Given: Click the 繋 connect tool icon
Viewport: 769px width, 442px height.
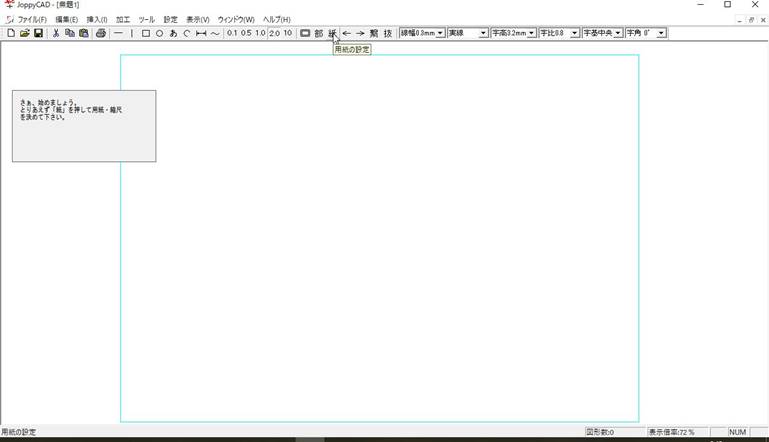Looking at the screenshot, I should pos(374,33).
